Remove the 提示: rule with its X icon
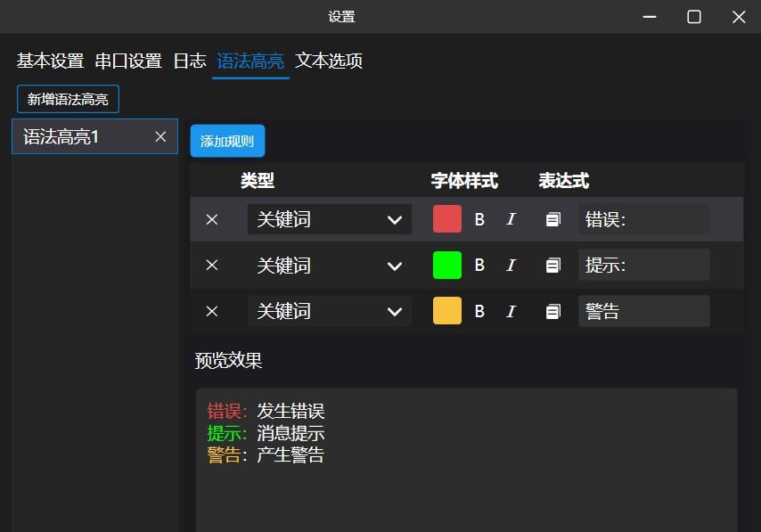 [x=212, y=265]
